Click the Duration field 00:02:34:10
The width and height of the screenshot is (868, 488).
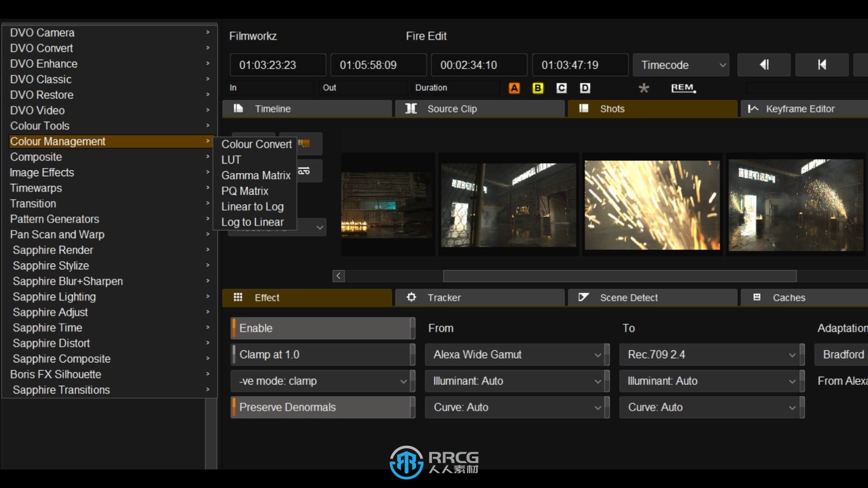coord(479,65)
